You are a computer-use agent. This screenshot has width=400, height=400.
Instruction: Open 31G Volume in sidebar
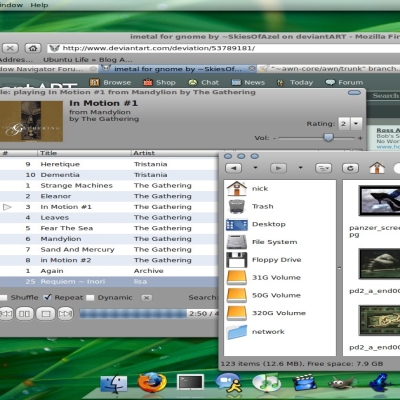pos(264,277)
